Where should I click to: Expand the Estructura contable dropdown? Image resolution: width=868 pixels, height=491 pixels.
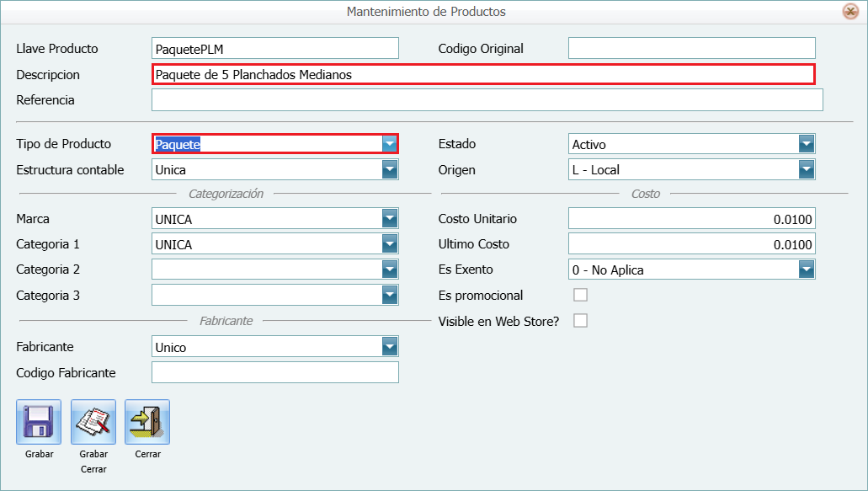click(389, 170)
